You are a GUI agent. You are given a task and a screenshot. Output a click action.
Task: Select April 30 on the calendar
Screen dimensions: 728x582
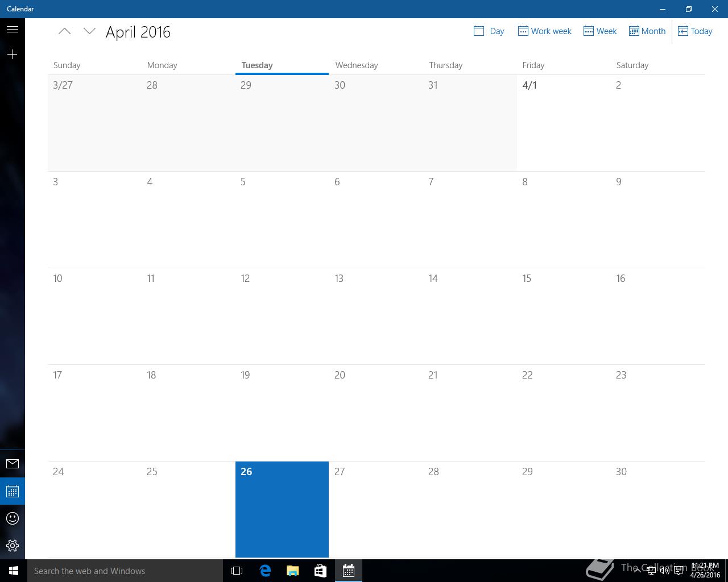pos(658,509)
